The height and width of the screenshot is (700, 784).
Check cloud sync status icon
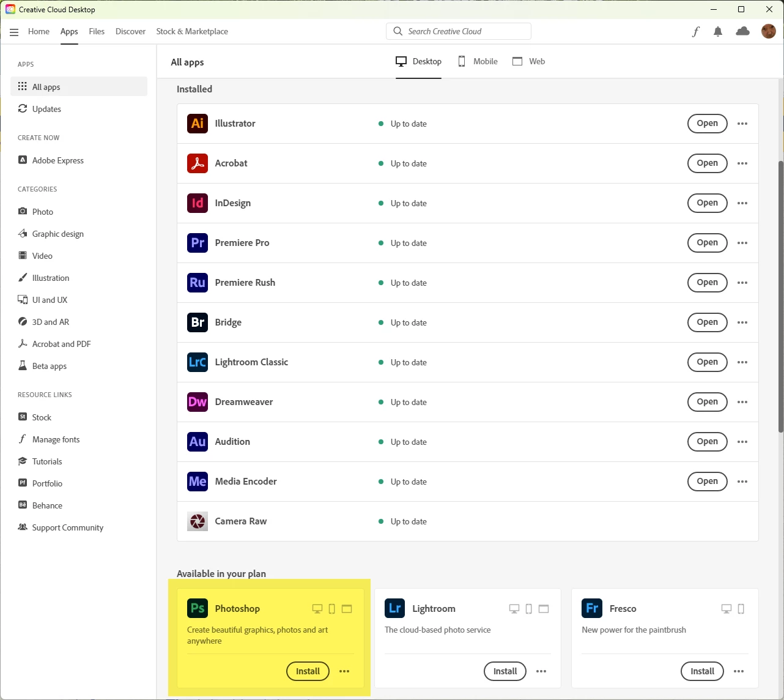[x=743, y=31]
